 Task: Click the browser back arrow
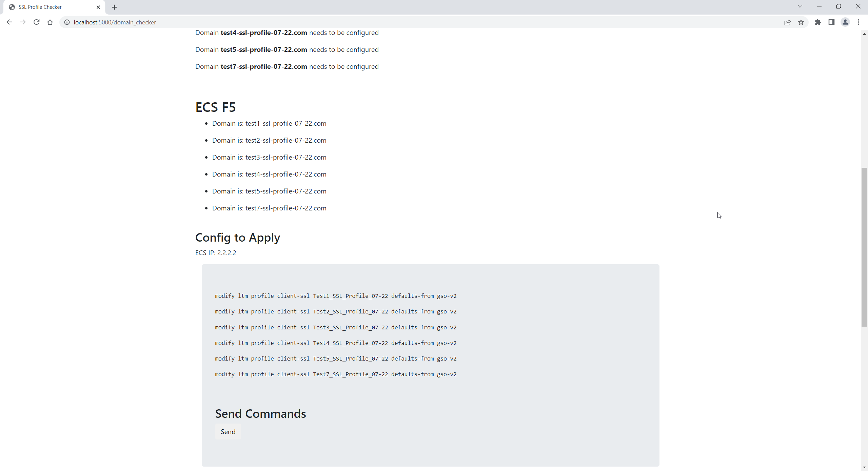(x=9, y=22)
